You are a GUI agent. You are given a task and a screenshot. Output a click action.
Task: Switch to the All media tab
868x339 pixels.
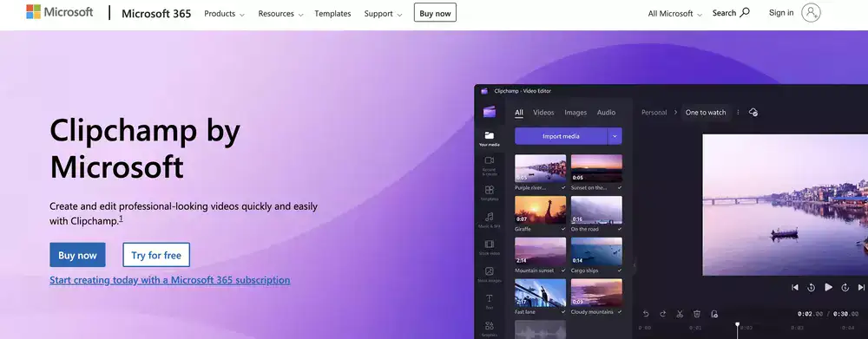coord(519,112)
